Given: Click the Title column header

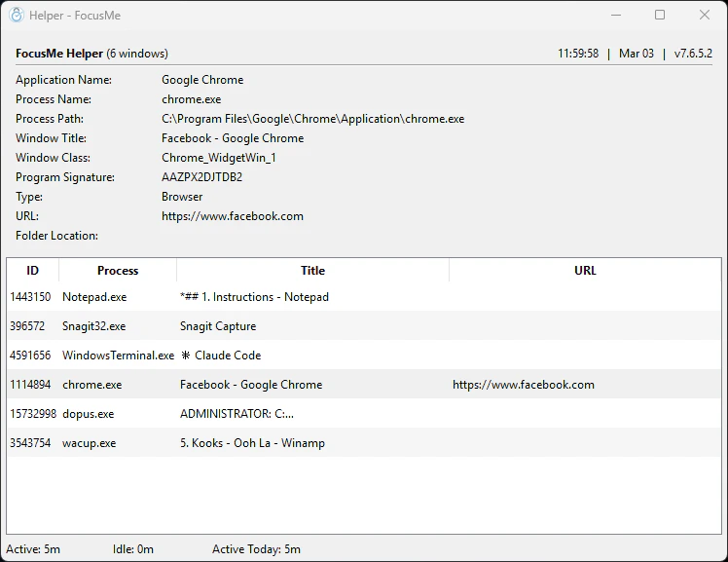Looking at the screenshot, I should [312, 271].
